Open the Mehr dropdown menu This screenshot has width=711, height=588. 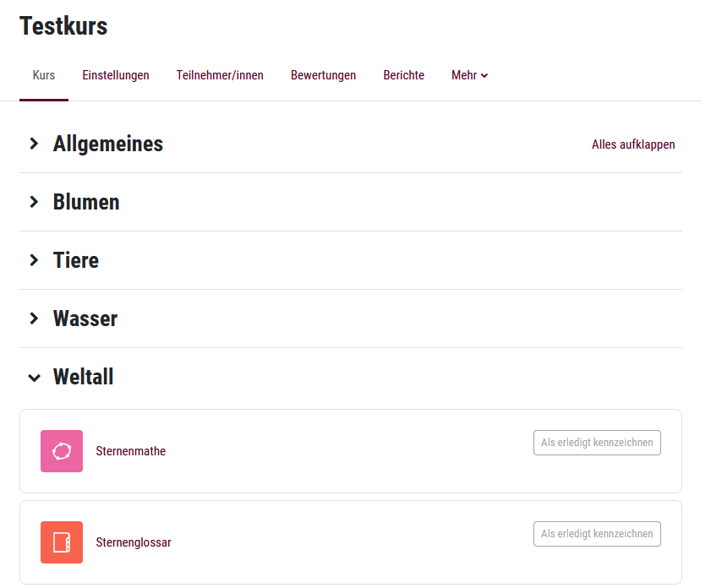(469, 75)
